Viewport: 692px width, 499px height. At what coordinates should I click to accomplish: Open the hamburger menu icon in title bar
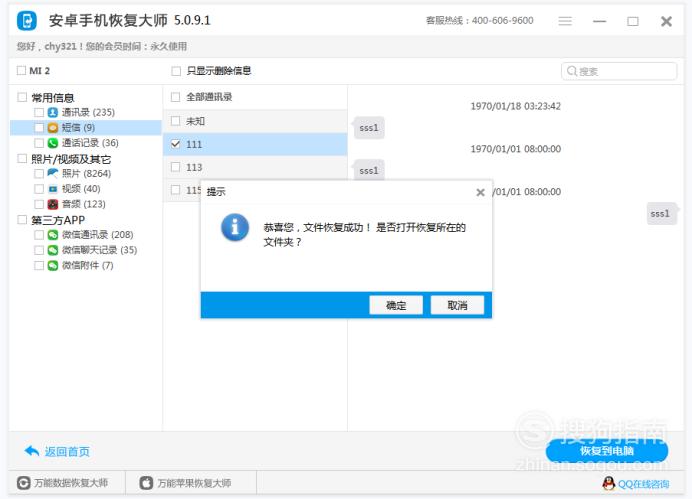pyautogui.click(x=565, y=21)
